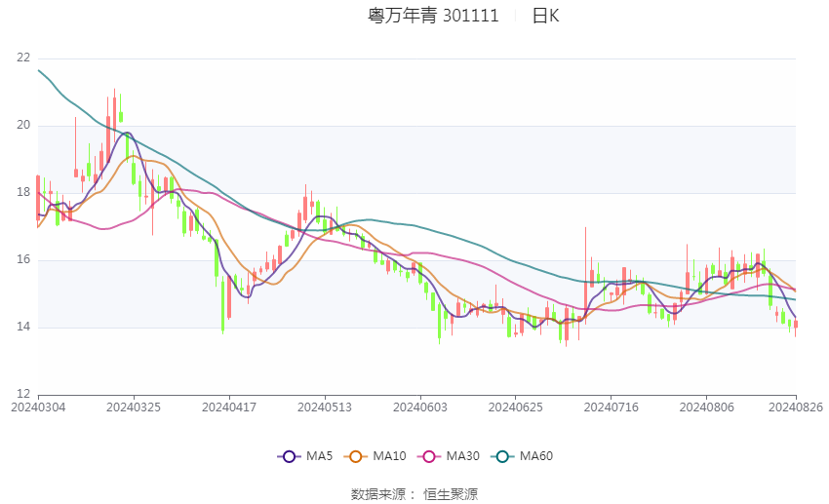Toggle the MA30 pink legend marker
The height and width of the screenshot is (504, 829).
(429, 456)
